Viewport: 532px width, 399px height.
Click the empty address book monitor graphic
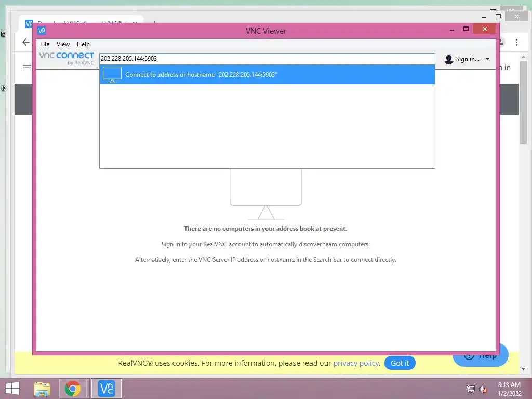tap(265, 194)
